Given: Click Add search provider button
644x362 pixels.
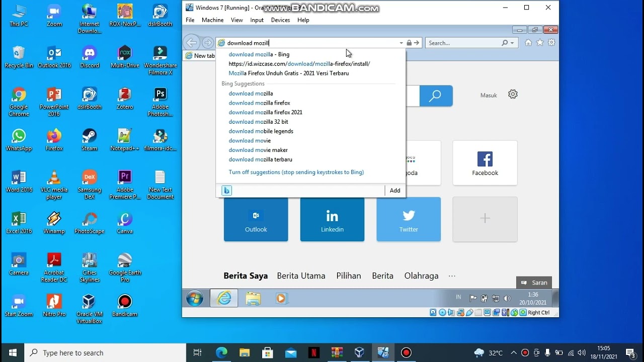Looking at the screenshot, I should click(395, 191).
